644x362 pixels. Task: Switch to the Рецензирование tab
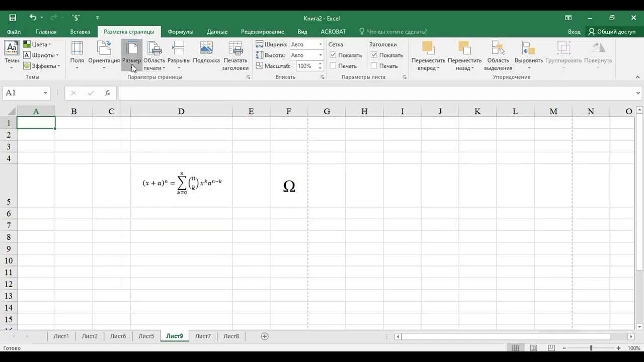[262, 32]
